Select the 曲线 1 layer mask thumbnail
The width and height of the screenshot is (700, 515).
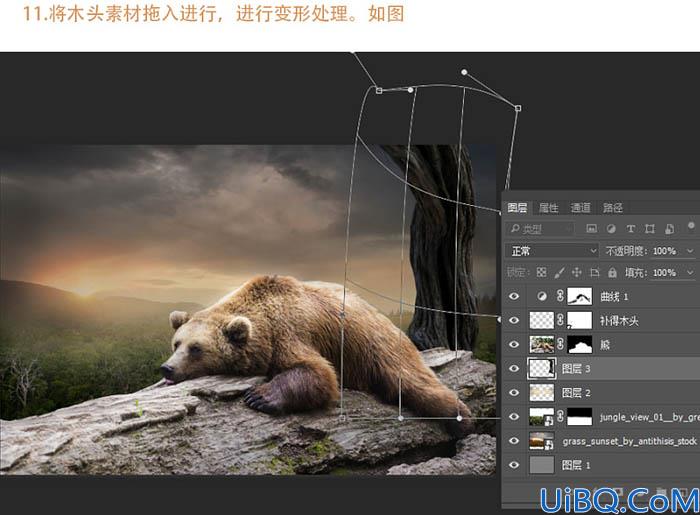pos(579,296)
